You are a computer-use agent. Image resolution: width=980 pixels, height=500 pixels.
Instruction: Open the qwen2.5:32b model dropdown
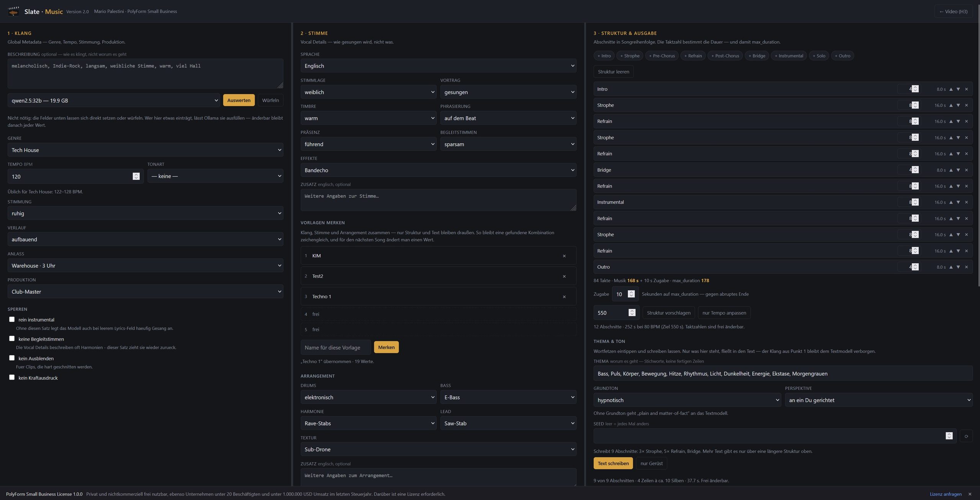tap(114, 101)
